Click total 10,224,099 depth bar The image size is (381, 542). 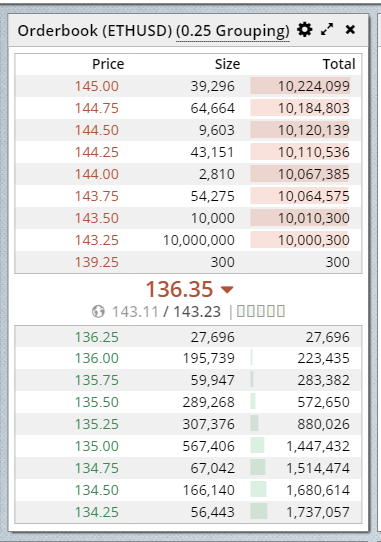point(300,86)
